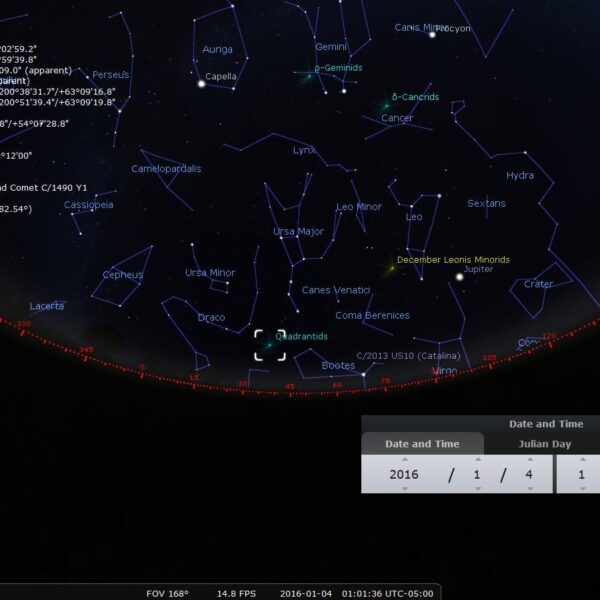Image resolution: width=600 pixels, height=600 pixels.
Task: Click the 2016-01-04 date in status bar
Action: point(306,593)
